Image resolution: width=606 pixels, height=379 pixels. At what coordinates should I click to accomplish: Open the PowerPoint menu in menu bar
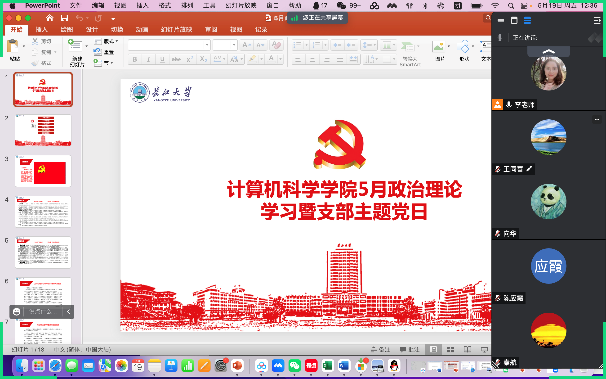tap(43, 5)
